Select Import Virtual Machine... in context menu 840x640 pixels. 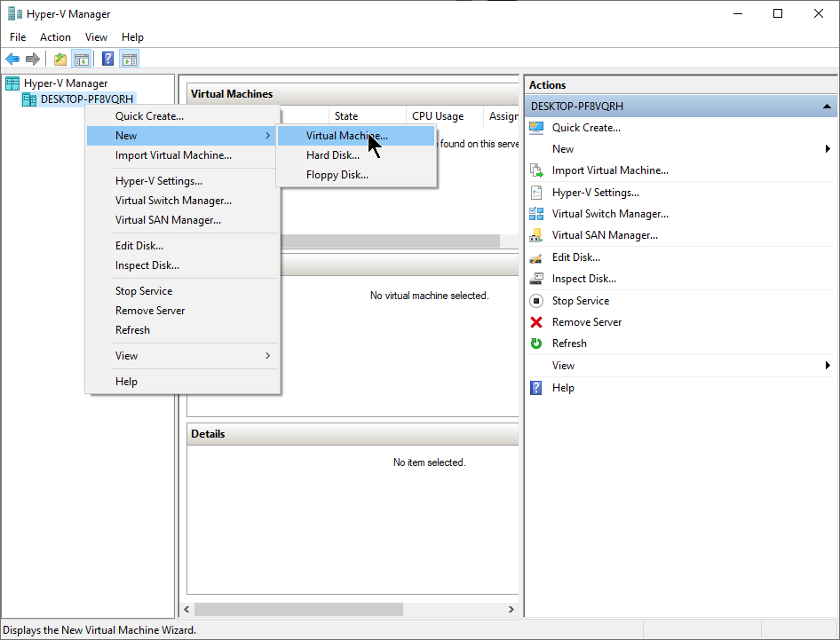coord(183,155)
